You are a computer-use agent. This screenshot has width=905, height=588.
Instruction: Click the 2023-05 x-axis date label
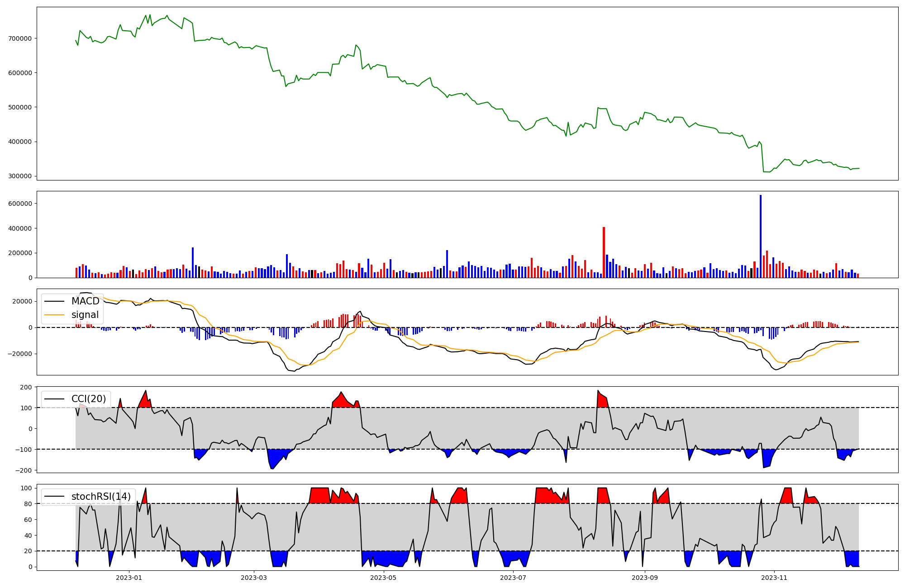[384, 578]
